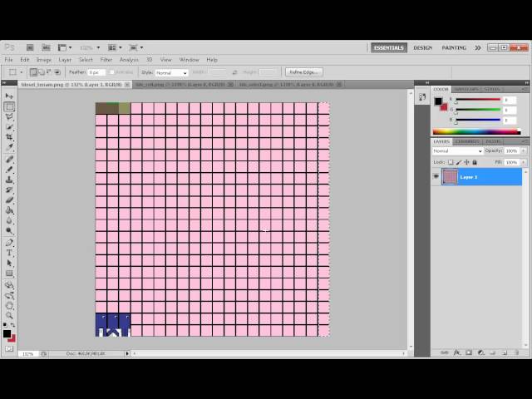532x399 pixels.
Task: Switch to the Essentials workspace
Action: click(389, 48)
